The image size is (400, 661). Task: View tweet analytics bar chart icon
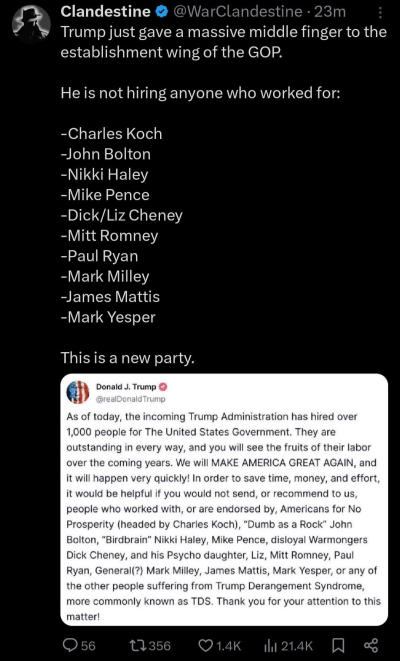[x=270, y=645]
